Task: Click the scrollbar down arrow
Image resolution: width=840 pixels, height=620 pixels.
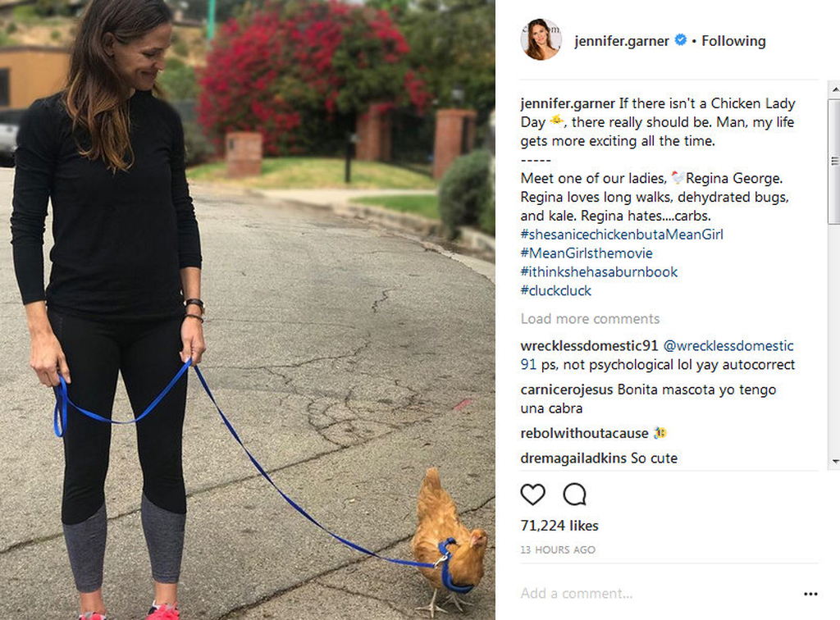Action: (x=834, y=462)
